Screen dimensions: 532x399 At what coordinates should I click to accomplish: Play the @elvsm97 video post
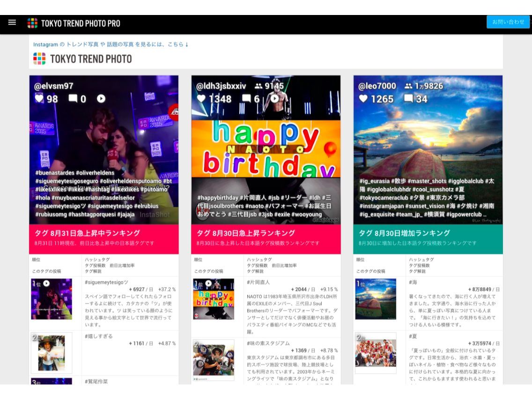tap(101, 98)
